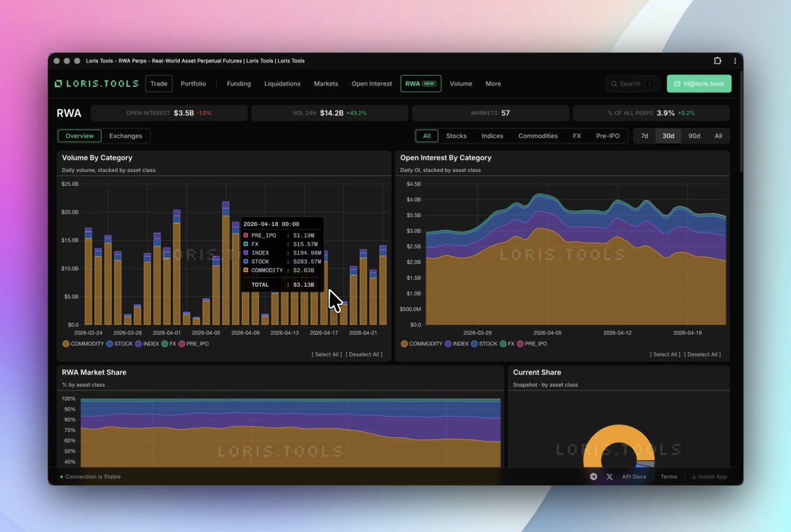Open API Docs footer link
Viewport: 791px width, 532px height.
point(634,477)
